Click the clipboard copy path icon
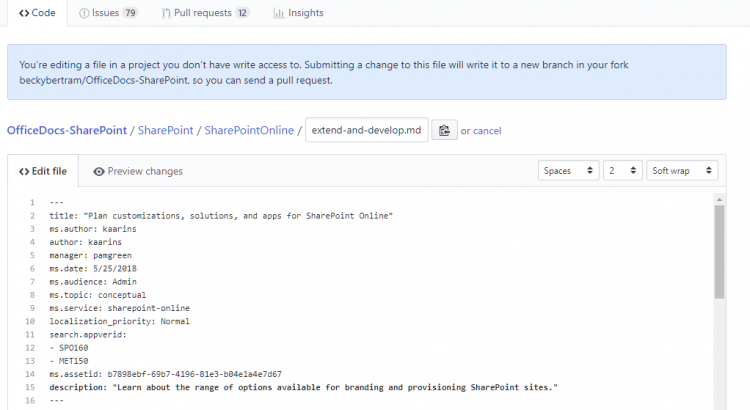 (x=444, y=130)
